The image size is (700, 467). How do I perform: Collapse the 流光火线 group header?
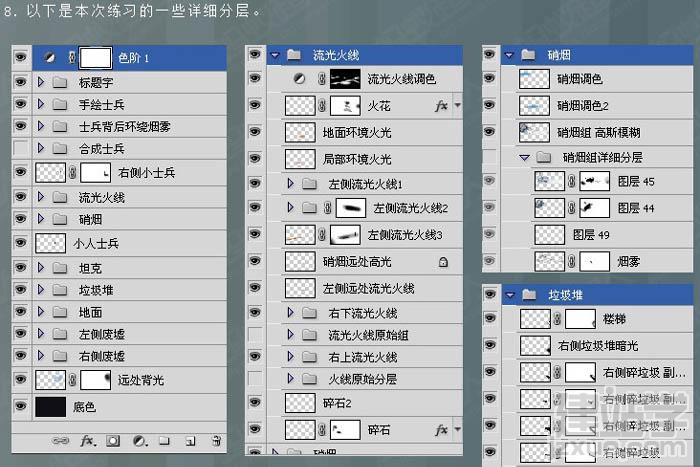[x=275, y=55]
